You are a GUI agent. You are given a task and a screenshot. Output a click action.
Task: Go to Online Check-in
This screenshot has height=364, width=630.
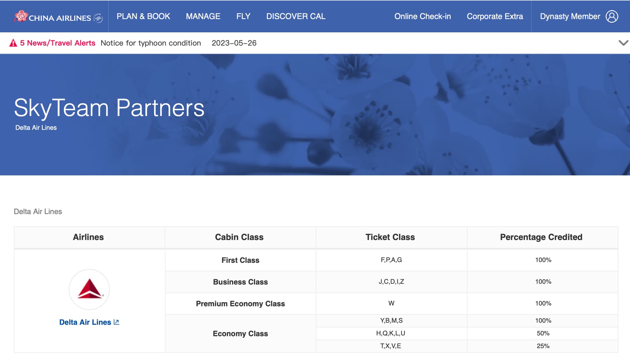pyautogui.click(x=422, y=16)
